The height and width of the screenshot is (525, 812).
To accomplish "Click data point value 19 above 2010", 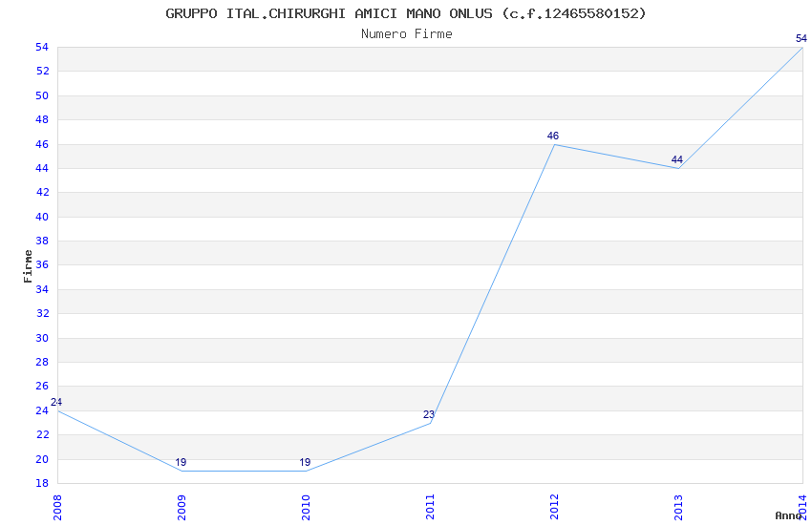I will (x=305, y=462).
